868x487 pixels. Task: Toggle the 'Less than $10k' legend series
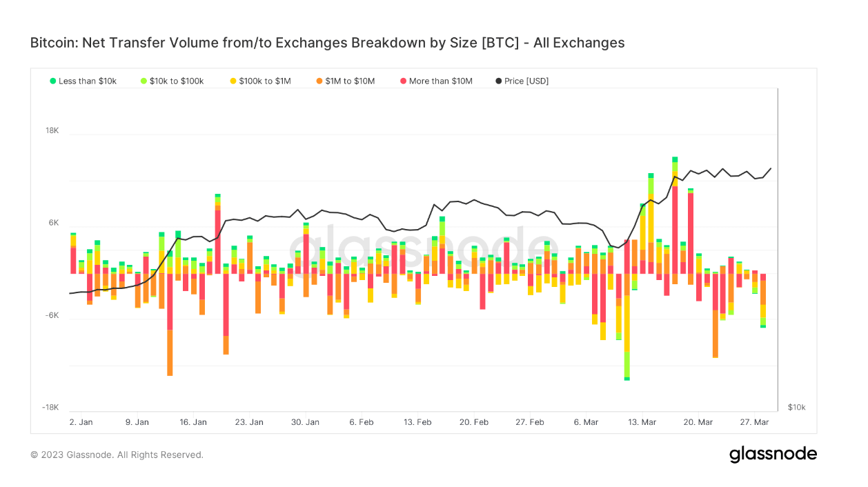[87, 81]
